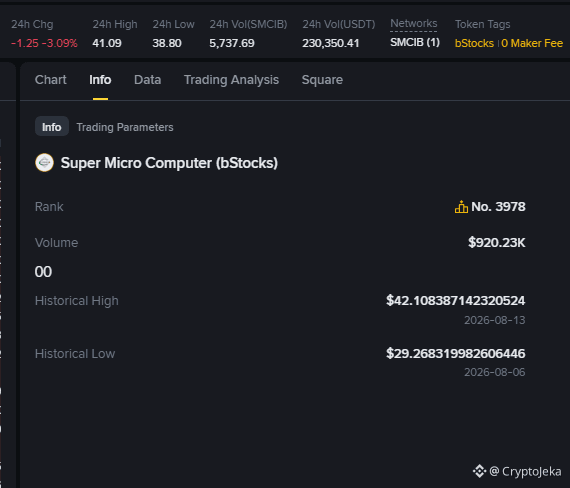
Task: Switch to the Chart tab
Action: [x=51, y=80]
